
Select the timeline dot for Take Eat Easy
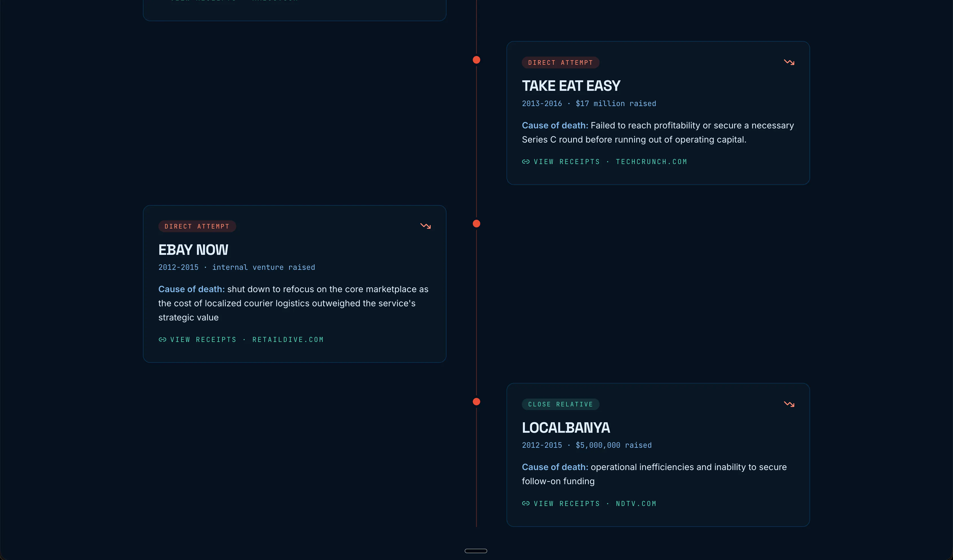click(477, 60)
